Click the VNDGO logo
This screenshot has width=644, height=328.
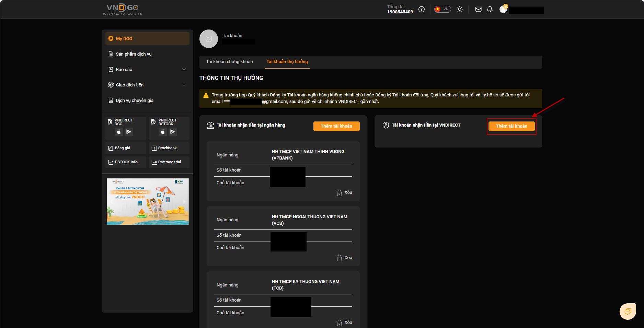[123, 9]
